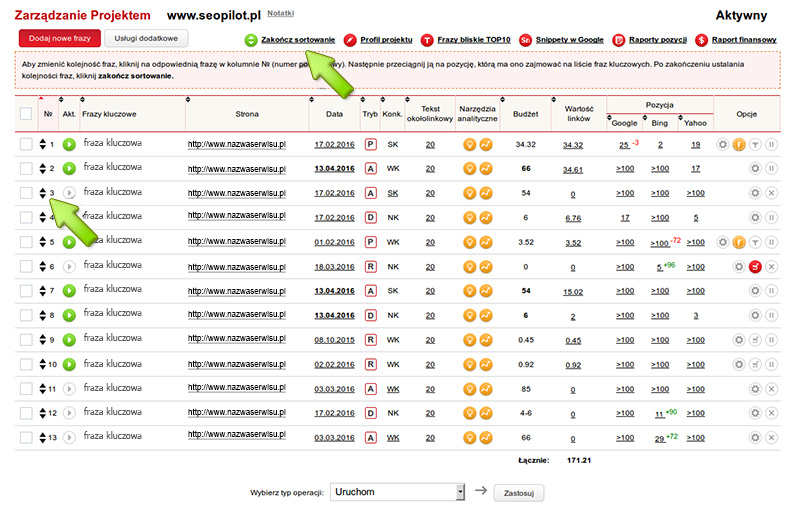Delete row 3 phrase using the X icon
This screenshot has width=800, height=511.
coord(771,193)
